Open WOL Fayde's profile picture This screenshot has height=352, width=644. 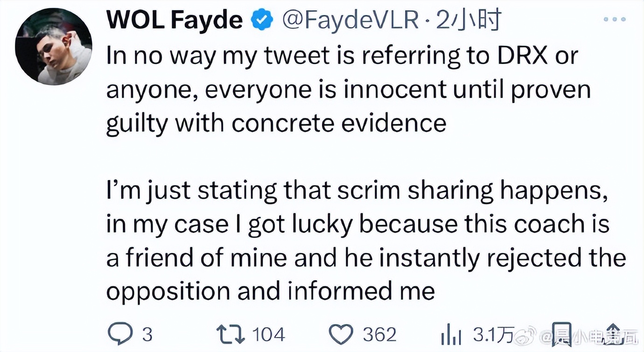pyautogui.click(x=53, y=46)
